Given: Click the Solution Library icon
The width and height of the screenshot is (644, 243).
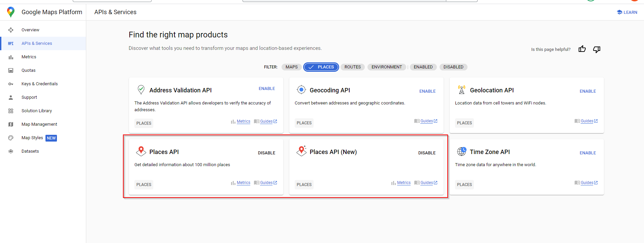Looking at the screenshot, I should (x=11, y=111).
